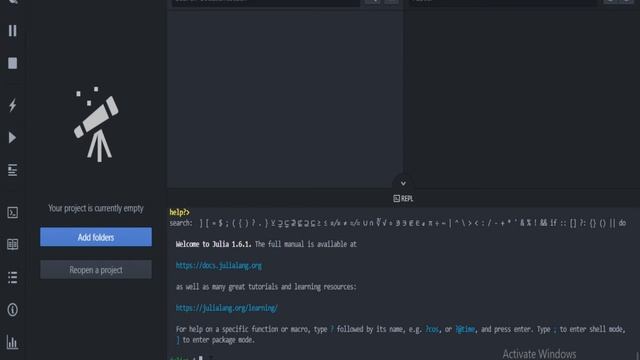Screen dimensions: 640x360
Task: Click the info circle icon in sidebar
Action: click(x=13, y=310)
